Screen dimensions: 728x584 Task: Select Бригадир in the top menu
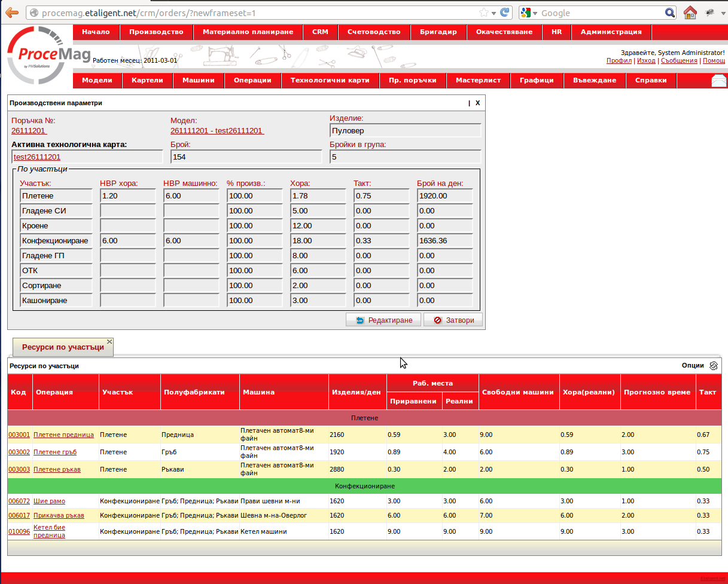438,32
